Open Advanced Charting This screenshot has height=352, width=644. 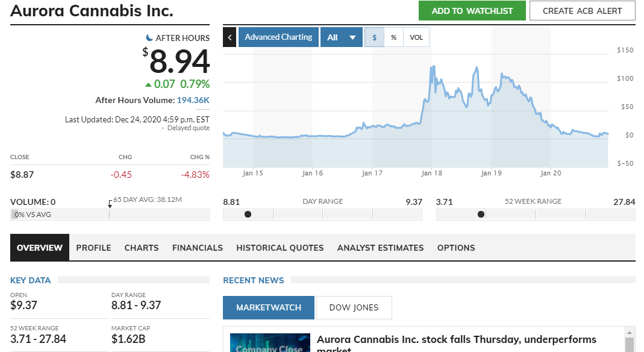(x=278, y=37)
